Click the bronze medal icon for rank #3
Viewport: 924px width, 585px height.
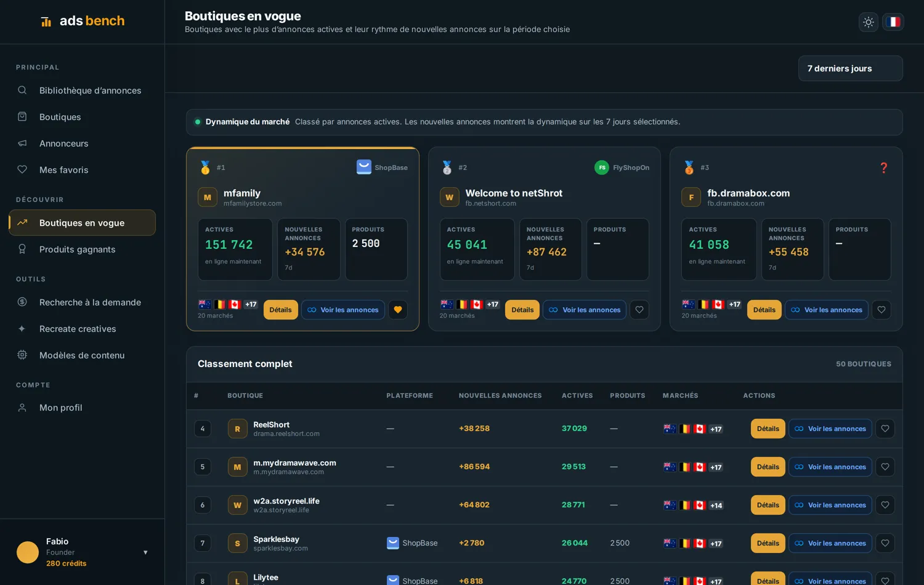[x=689, y=167]
